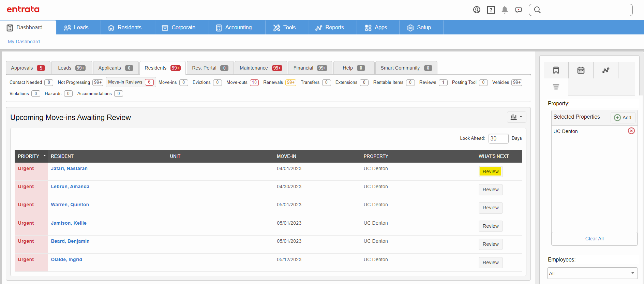644x284 pixels.
Task: Open the trend graph icon in side panel
Action: pos(606,70)
